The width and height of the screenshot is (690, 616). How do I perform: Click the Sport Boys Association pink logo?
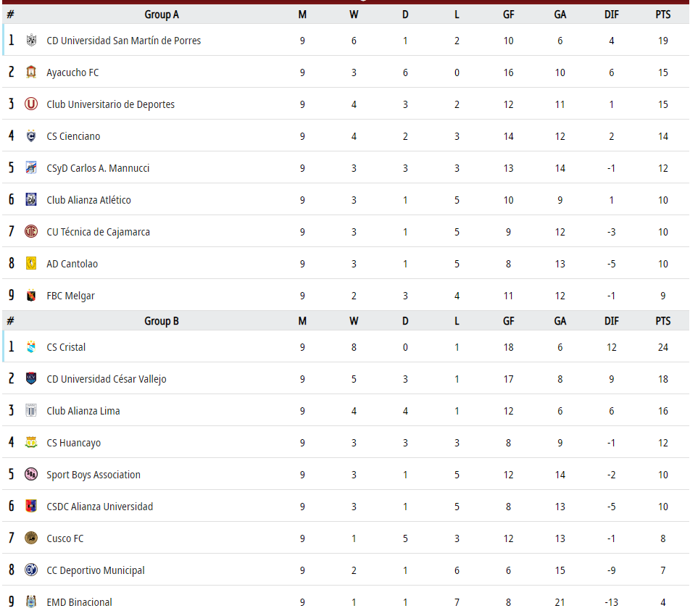click(x=31, y=474)
